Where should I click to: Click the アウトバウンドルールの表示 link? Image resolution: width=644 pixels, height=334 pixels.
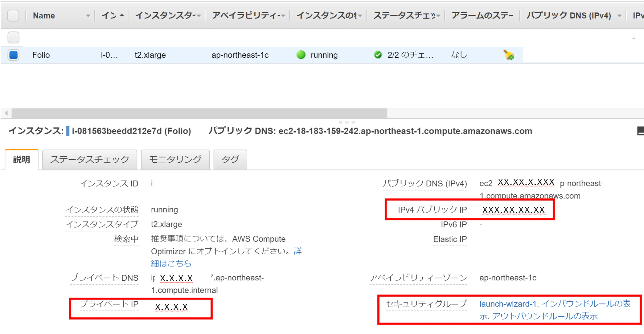544,316
